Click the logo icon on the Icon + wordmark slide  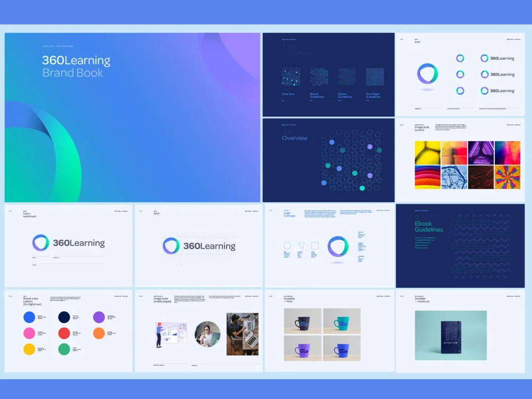pos(40,243)
